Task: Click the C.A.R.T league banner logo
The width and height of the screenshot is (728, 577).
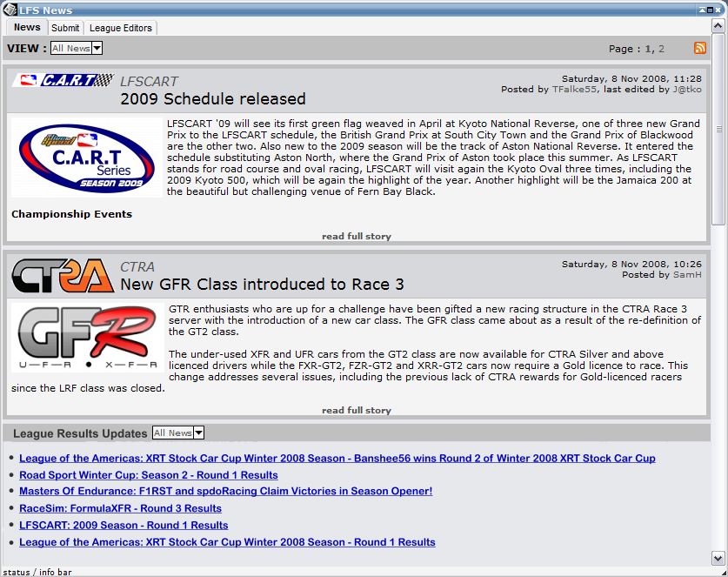Action: pos(63,80)
